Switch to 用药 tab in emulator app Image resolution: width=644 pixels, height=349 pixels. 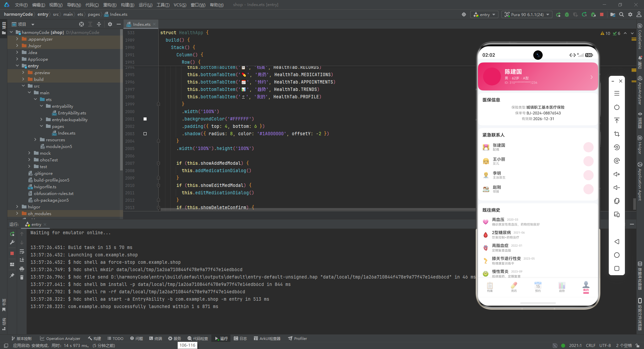coord(514,287)
